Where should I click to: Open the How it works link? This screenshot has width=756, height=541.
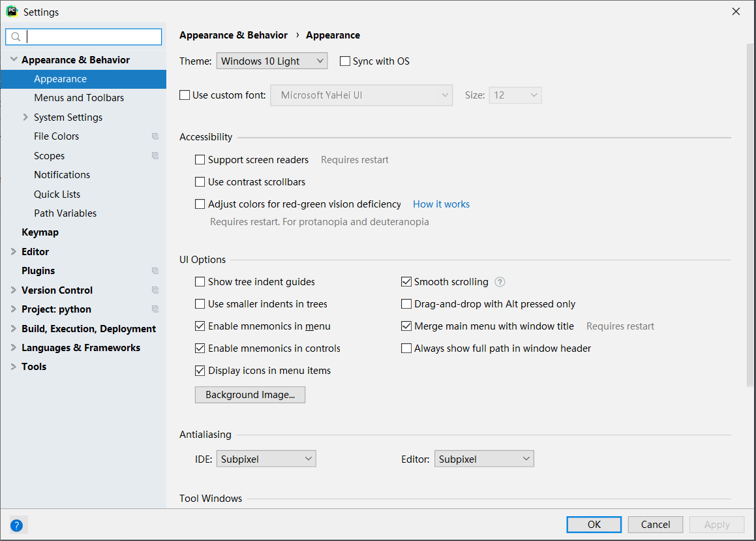(x=441, y=204)
